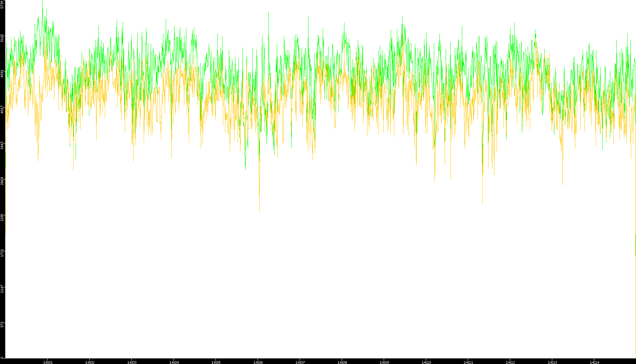This screenshot has height=364, width=636.
Task: Click the 14:14 time axis label
Action: tap(594, 362)
